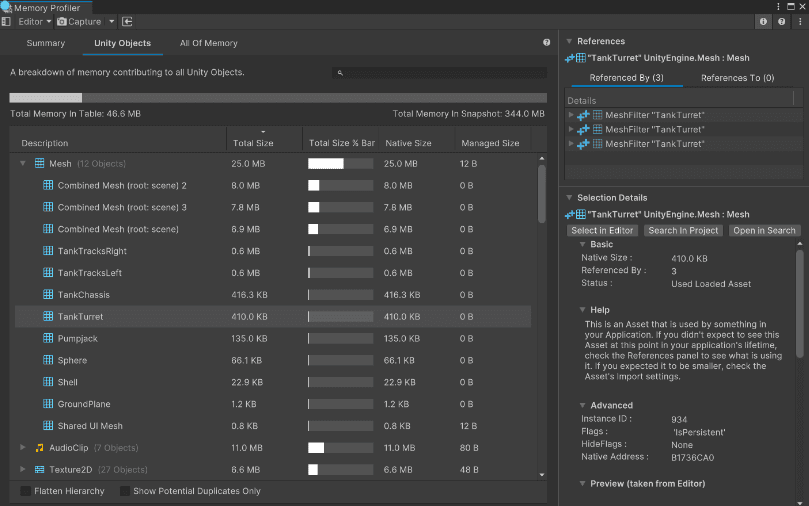
Task: Open Capture options dropdown arrow
Action: [x=111, y=22]
